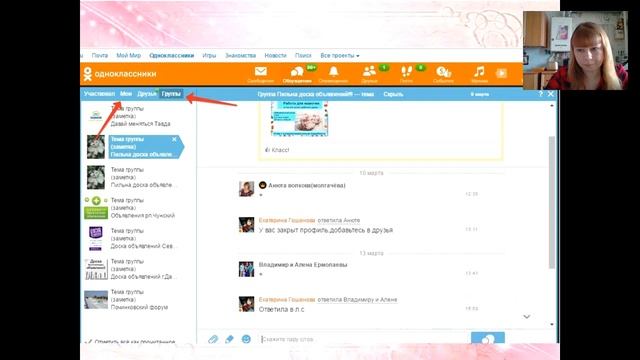Click the Скрыть link in header

tap(393, 94)
